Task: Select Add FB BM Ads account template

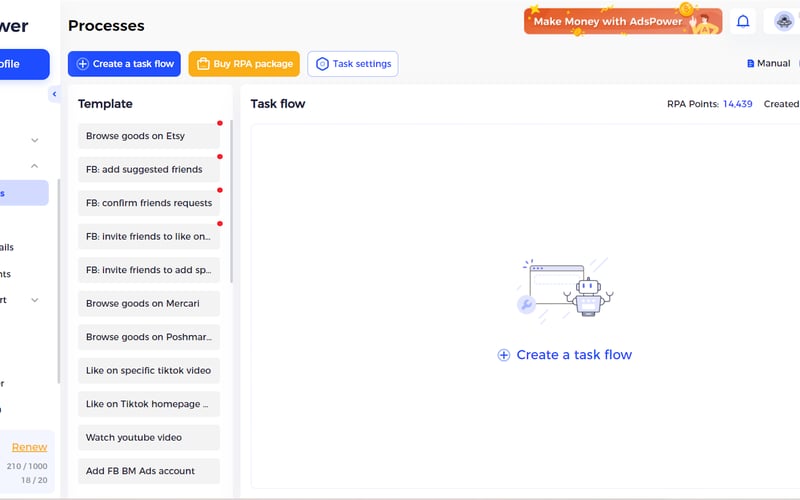Action: tap(149, 471)
